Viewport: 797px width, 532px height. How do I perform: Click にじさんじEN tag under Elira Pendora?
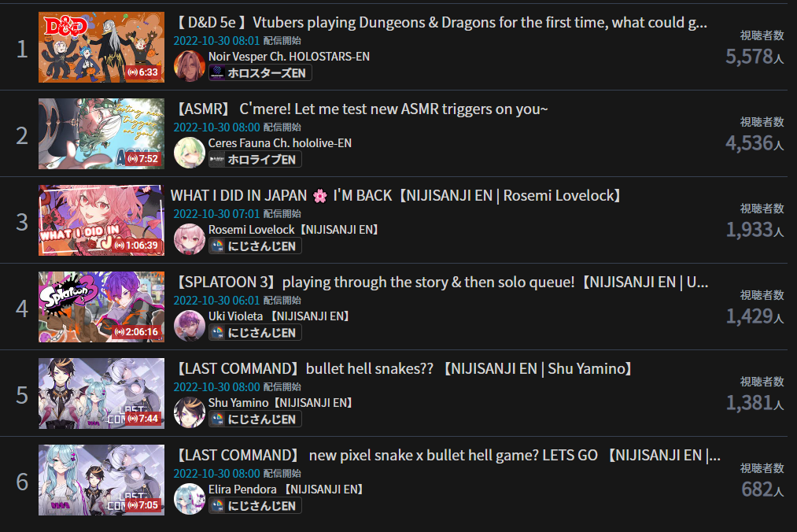[x=255, y=505]
